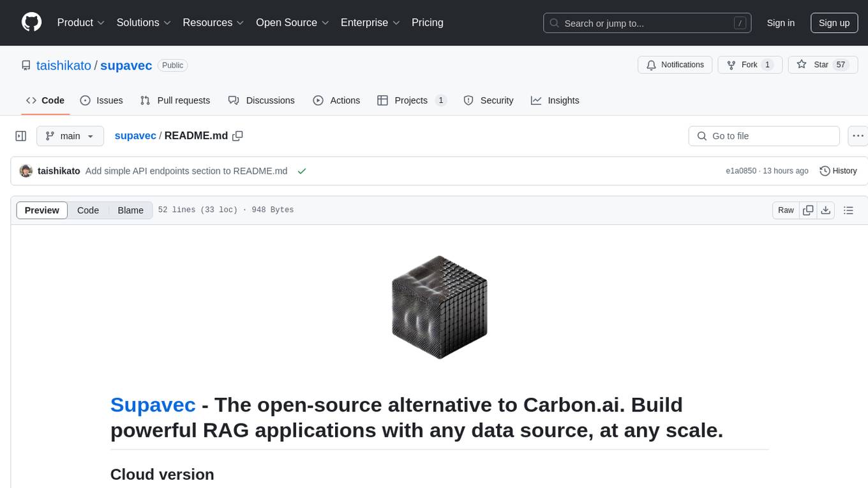
Task: Open the Pull requests tab
Action: pyautogui.click(x=175, y=100)
